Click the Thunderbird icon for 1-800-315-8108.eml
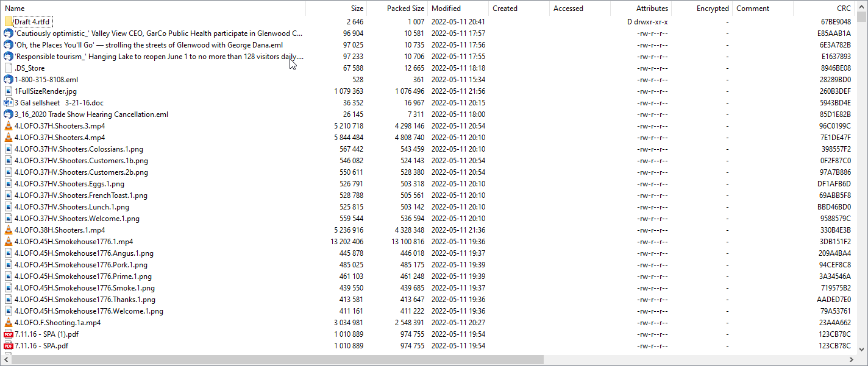This screenshot has width=868, height=366. (x=9, y=80)
